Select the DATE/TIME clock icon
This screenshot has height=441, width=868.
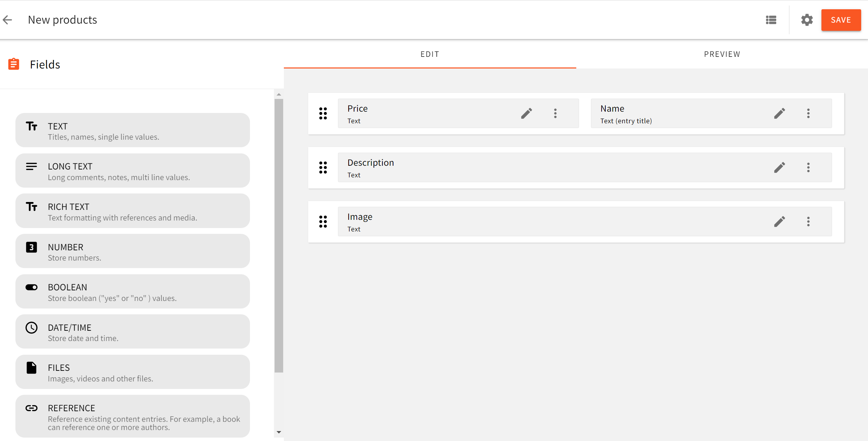tap(32, 328)
